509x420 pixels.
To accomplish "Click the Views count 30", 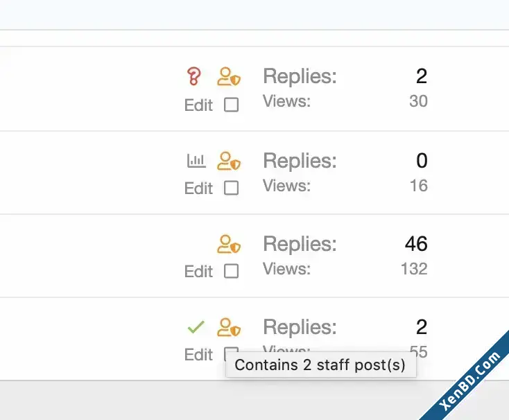I will click(418, 101).
